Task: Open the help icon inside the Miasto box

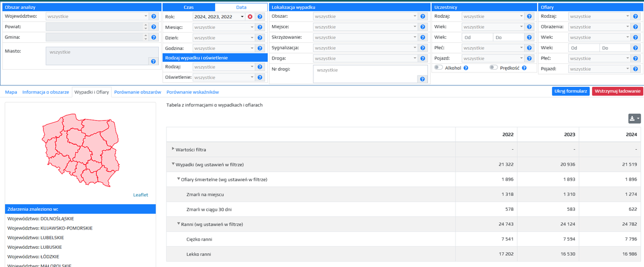Action: click(154, 62)
